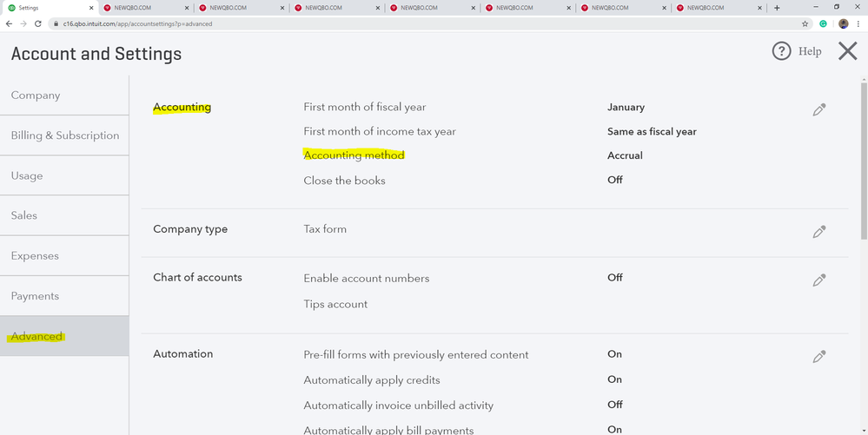
Task: Open the Payments settings tab
Action: pos(35,296)
